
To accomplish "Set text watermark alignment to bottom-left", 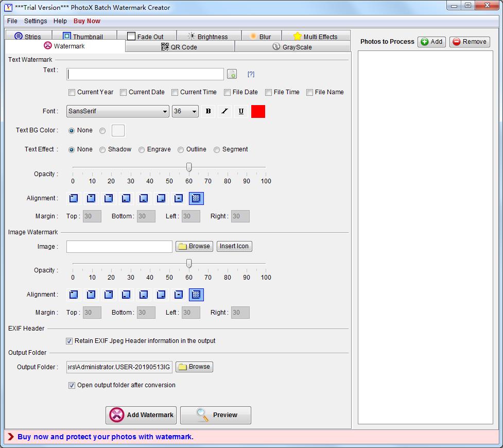I will click(x=126, y=198).
